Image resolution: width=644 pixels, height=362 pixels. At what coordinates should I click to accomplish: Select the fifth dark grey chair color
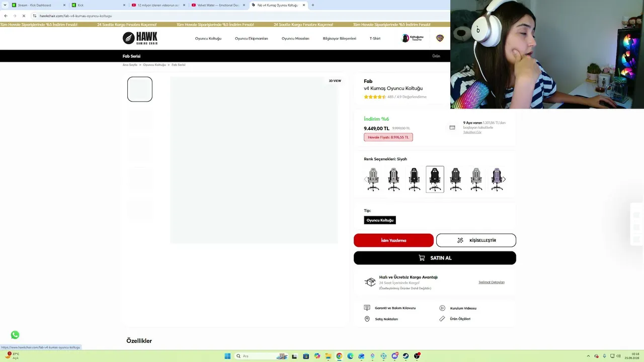456,179
